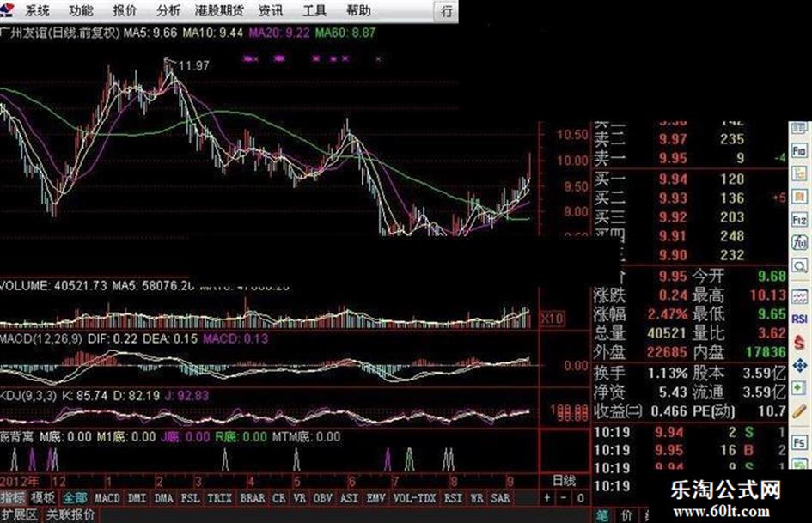812x523 pixels.
Task: Select the wave chart icon in sidebar
Action: (799, 297)
